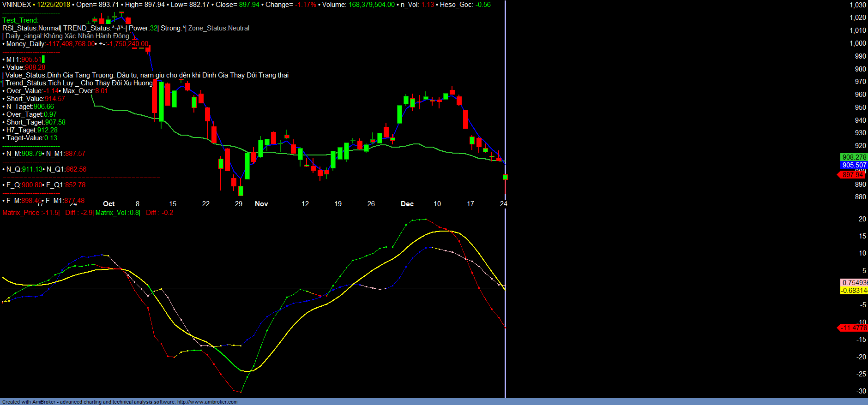Click the pink 0.75493 indicator value label
The height and width of the screenshot is (405, 868).
click(854, 283)
